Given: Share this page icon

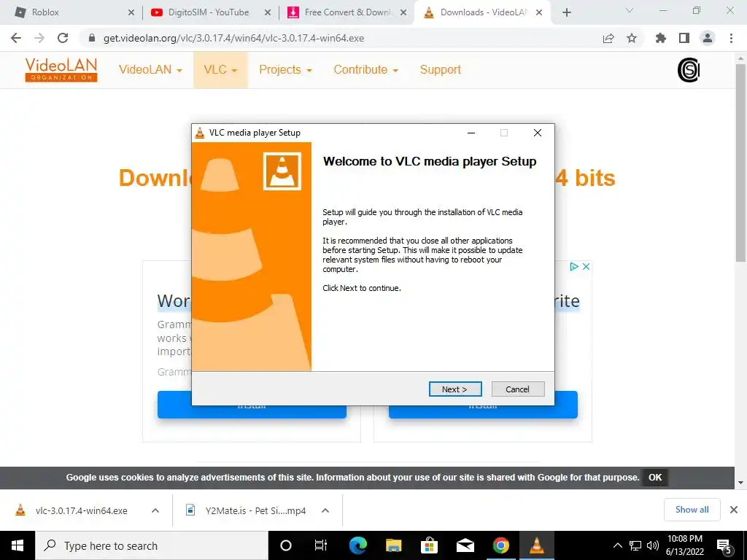Looking at the screenshot, I should [x=608, y=38].
